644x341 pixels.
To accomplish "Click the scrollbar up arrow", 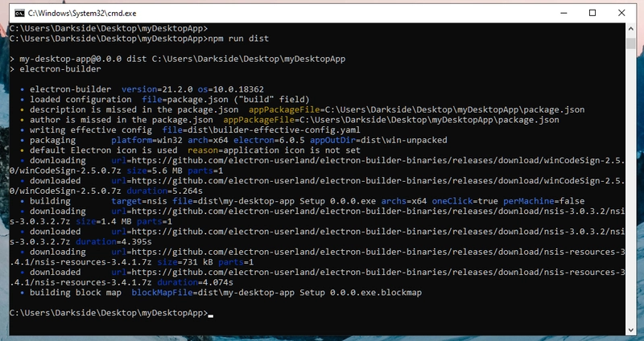I will point(631,29).
